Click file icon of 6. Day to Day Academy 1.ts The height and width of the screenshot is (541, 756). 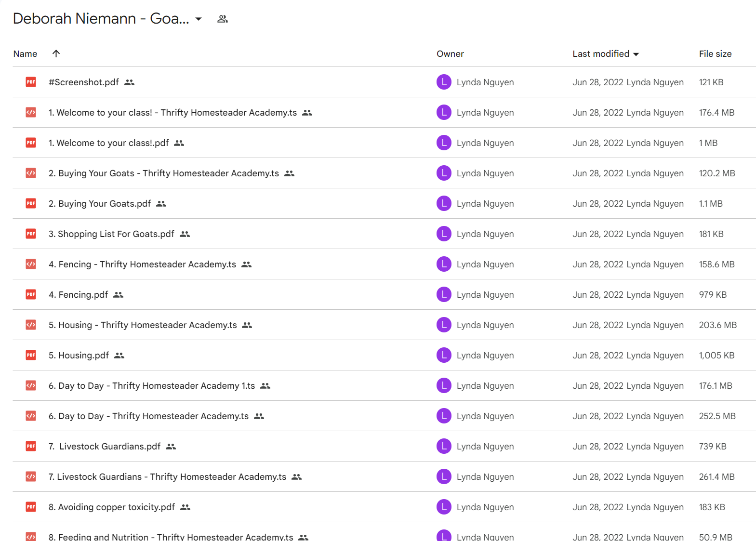tap(31, 385)
